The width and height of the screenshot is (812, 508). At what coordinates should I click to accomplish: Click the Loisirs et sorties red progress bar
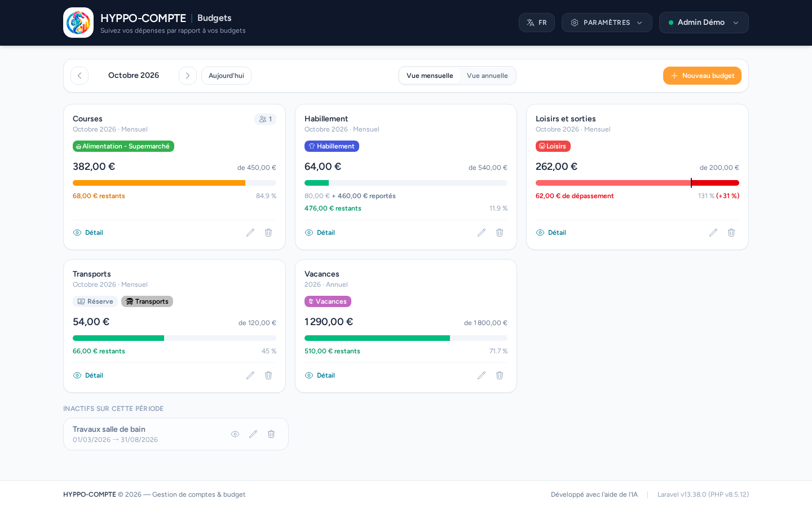(x=637, y=183)
